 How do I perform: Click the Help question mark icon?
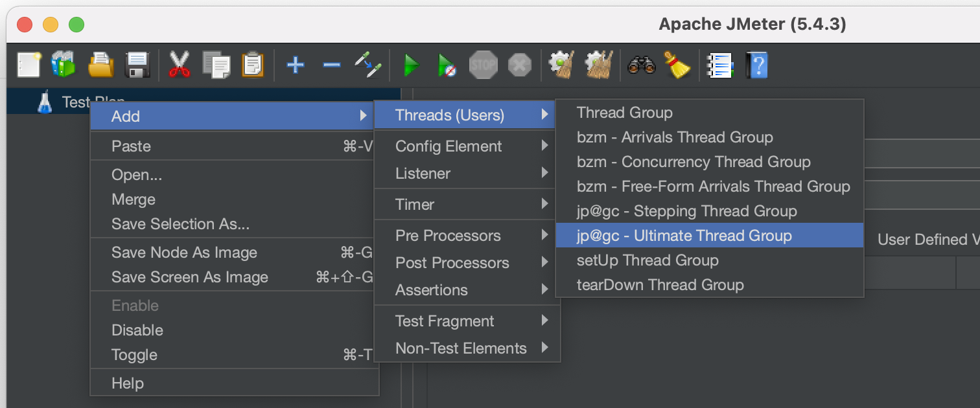coord(756,65)
